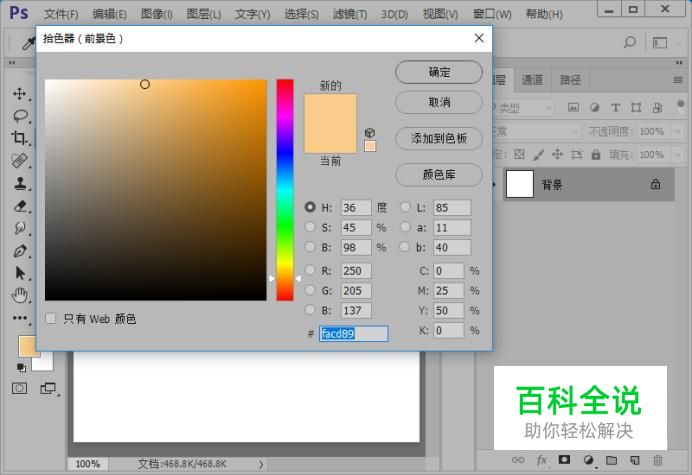
Task: Select the Healing Brush bandage tool
Action: click(19, 161)
